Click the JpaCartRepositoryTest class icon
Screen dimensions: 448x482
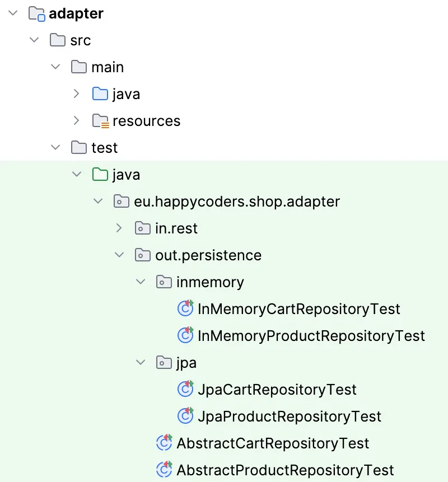pyautogui.click(x=185, y=389)
